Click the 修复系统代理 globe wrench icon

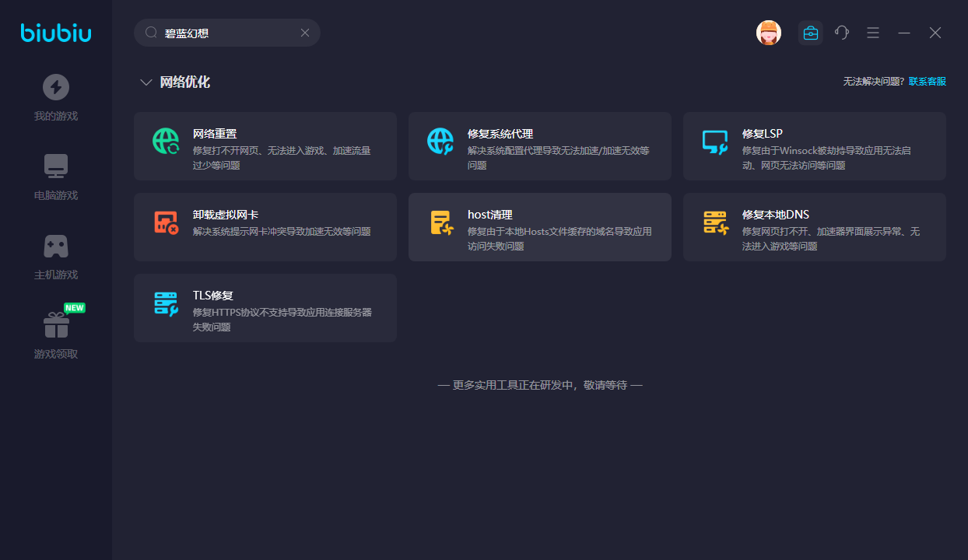440,141
